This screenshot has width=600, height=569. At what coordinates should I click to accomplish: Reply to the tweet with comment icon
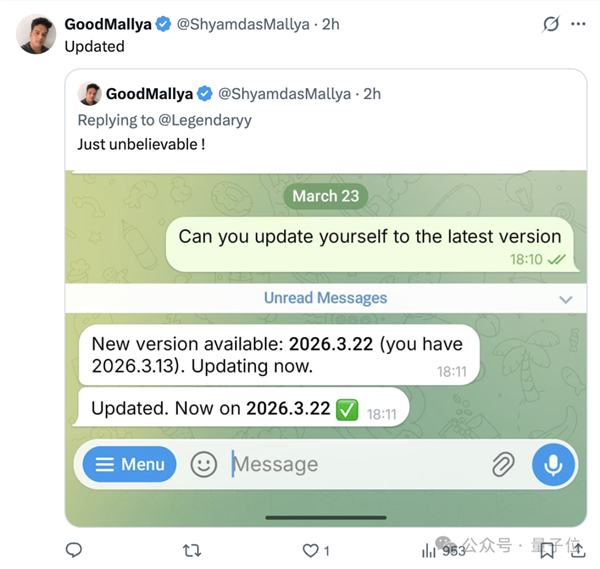[73, 550]
